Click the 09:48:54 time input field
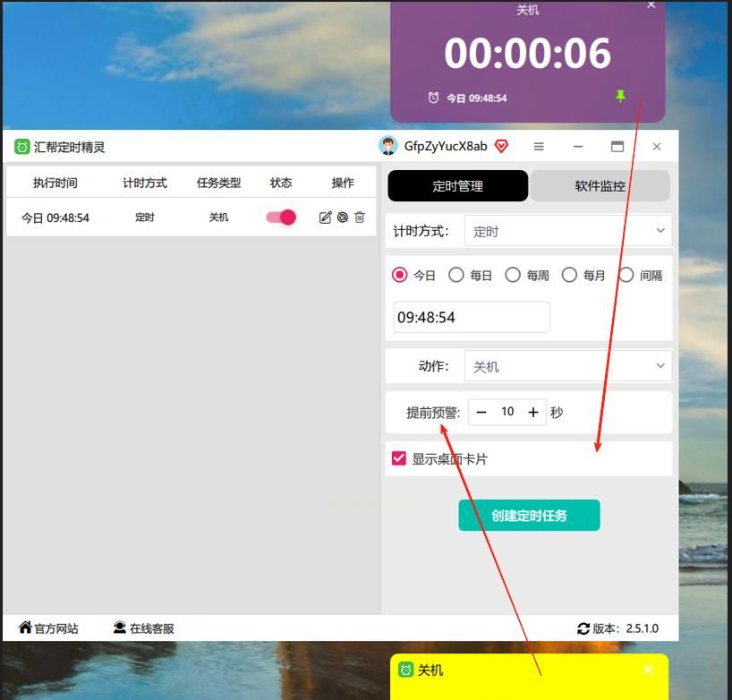Image resolution: width=732 pixels, height=700 pixels. [471, 316]
